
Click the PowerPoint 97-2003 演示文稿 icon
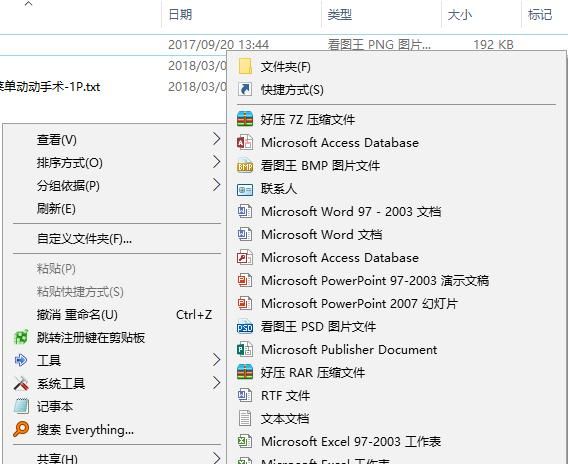245,280
